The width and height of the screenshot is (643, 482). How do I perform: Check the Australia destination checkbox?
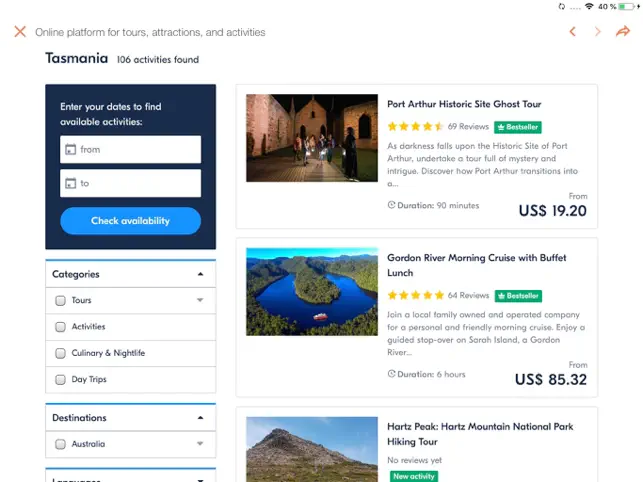click(60, 444)
